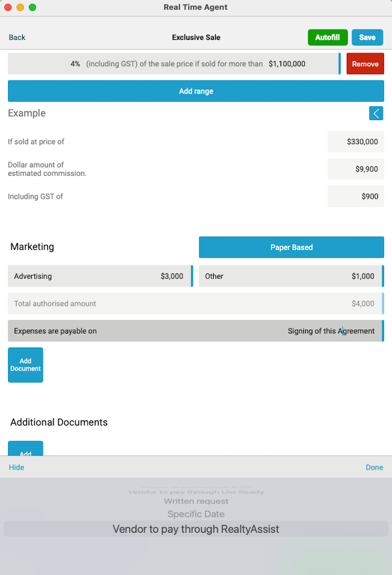Add a new commission range
Image resolution: width=392 pixels, height=575 pixels.
click(196, 91)
